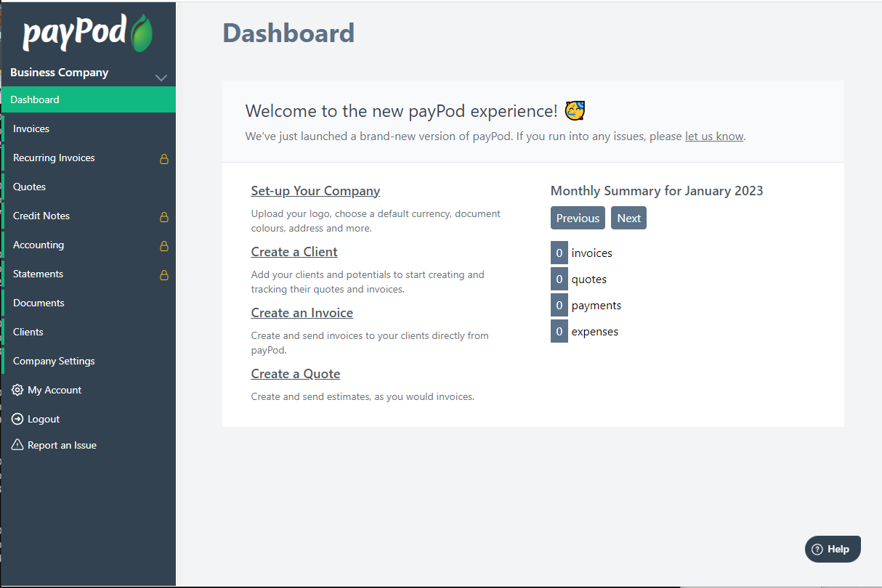Click Logout in the sidebar
Viewport: 882px width, 588px height.
point(44,419)
